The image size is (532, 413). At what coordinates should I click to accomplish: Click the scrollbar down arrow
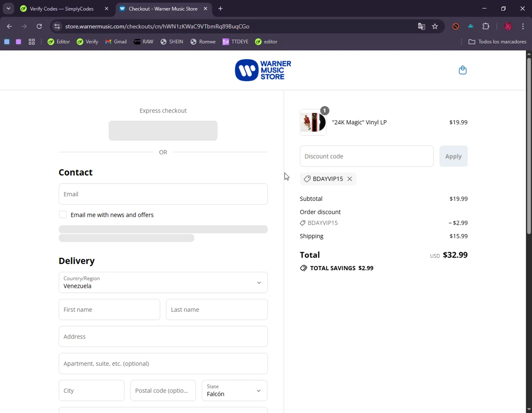(529, 409)
